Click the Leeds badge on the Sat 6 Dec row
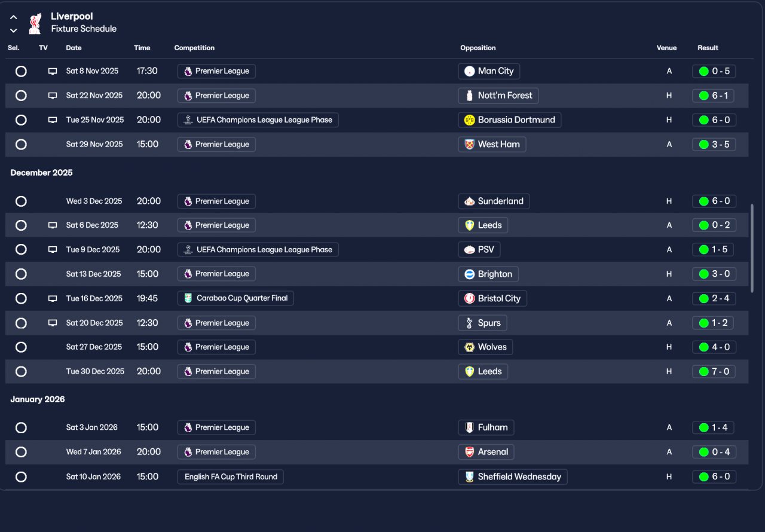Viewport: 765px width, 532px height. pos(469,225)
